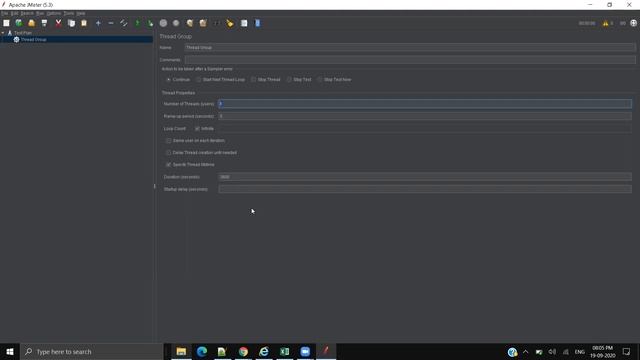Click the grey Shutdown test icon
The width and height of the screenshot is (640, 360).
[x=176, y=23]
